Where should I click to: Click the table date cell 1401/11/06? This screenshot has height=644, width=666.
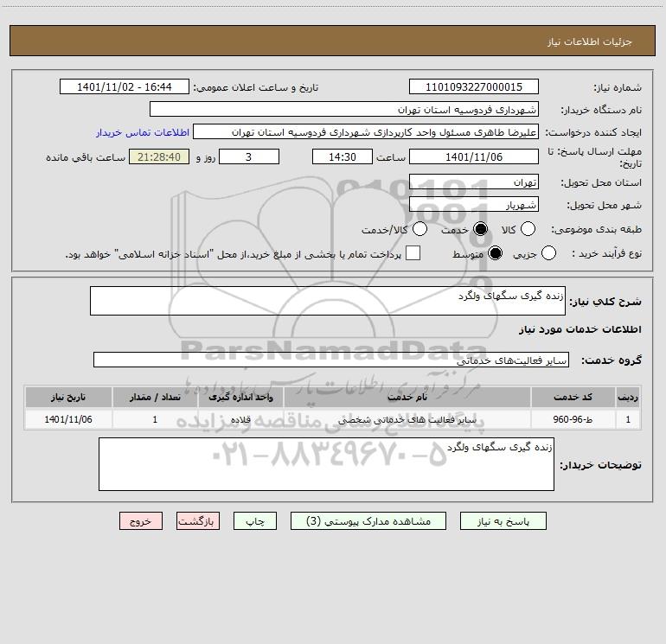(x=68, y=419)
